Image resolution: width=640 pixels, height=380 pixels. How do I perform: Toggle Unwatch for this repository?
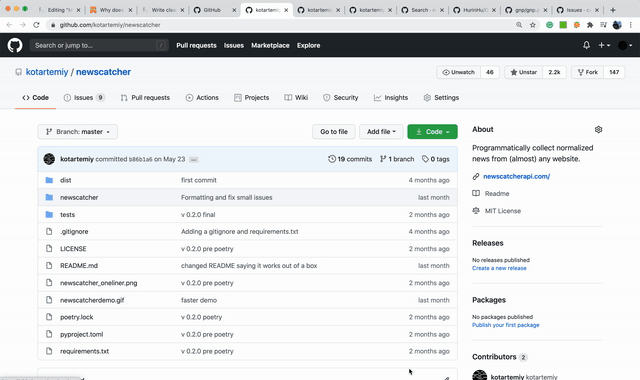[459, 72]
